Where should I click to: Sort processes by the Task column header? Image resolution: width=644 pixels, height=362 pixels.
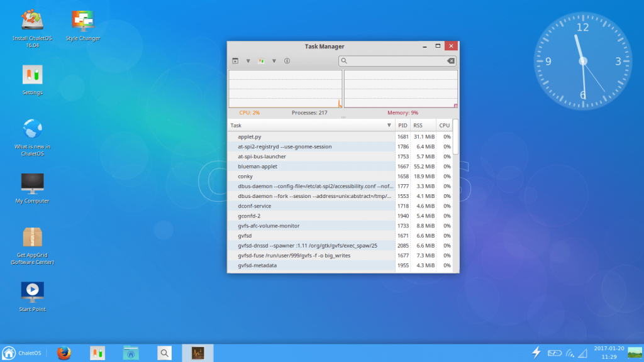coord(308,126)
